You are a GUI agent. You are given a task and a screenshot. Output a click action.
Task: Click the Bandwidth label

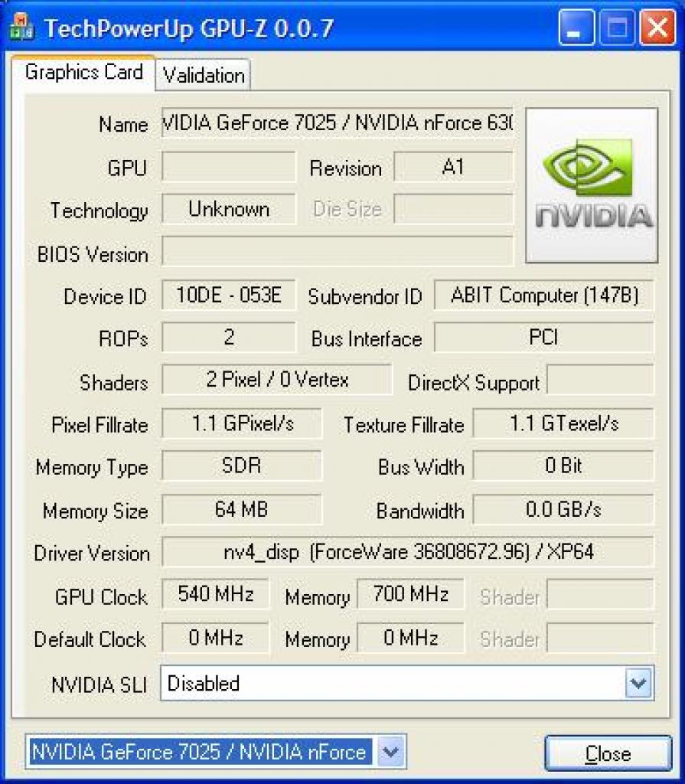420,511
